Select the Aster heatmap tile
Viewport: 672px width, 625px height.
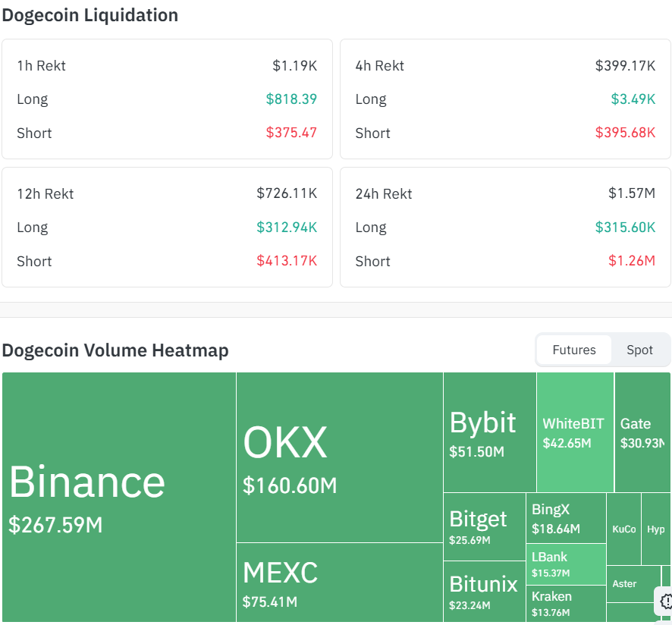point(633,584)
